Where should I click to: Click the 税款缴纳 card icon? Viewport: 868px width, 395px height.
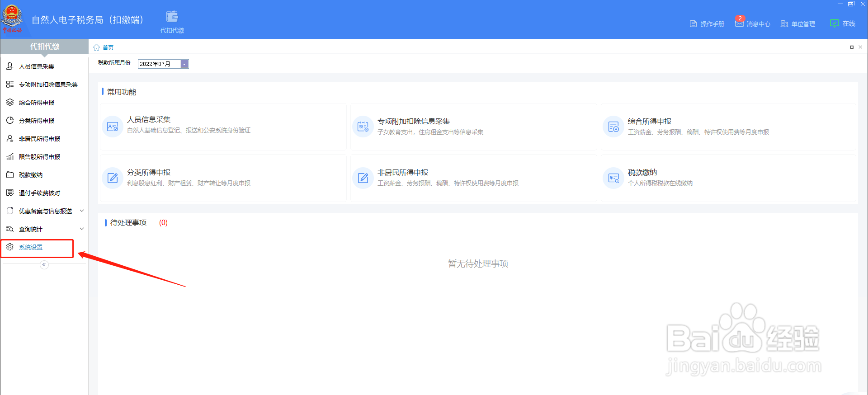pyautogui.click(x=613, y=178)
